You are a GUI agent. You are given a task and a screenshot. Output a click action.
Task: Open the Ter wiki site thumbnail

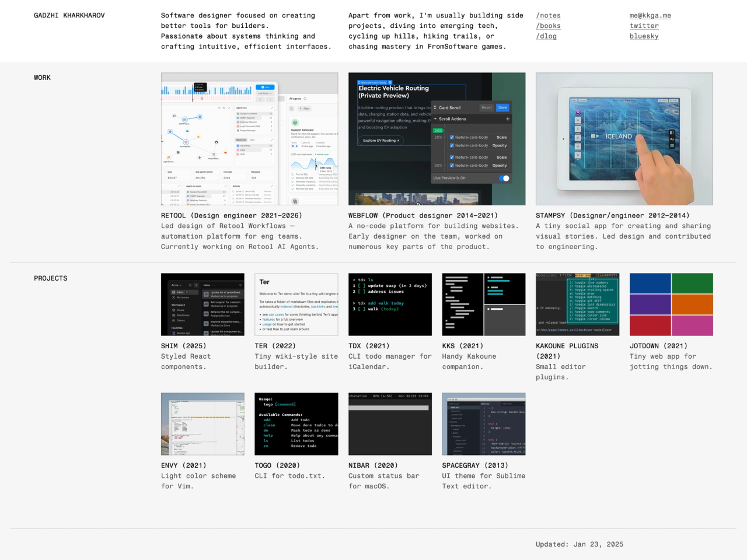pos(296,304)
